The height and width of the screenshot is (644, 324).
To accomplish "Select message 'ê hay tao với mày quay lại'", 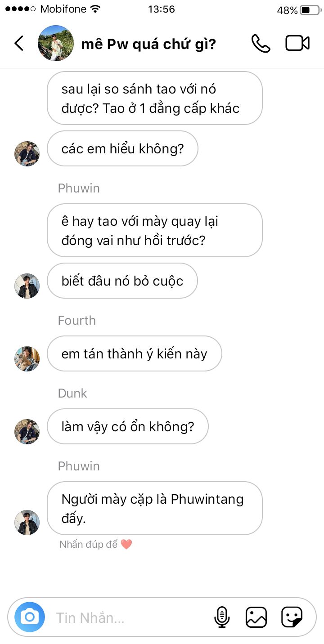I will [154, 230].
